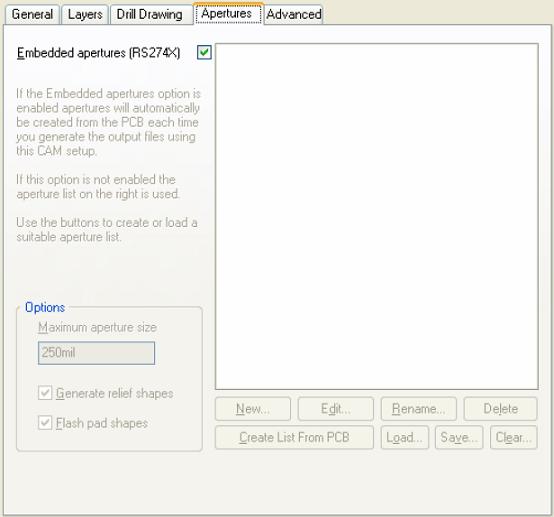554x517 pixels.
Task: Switch to the General tab
Action: click(32, 14)
